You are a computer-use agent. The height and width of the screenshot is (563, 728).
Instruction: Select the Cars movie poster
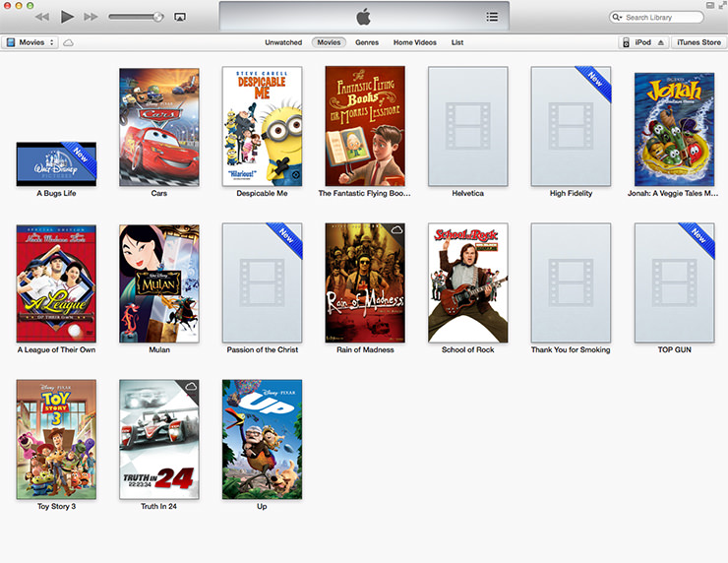coord(159,127)
